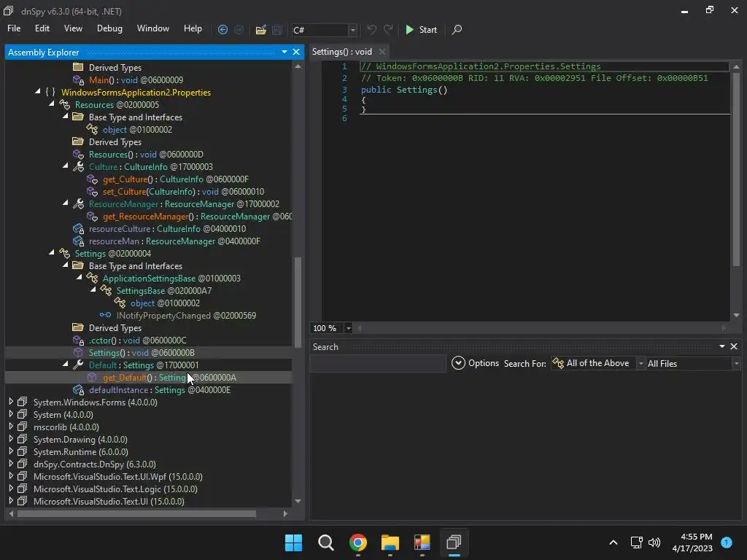Select the Settings() : void editor tab
Screen dimensions: 747x560
[342, 52]
